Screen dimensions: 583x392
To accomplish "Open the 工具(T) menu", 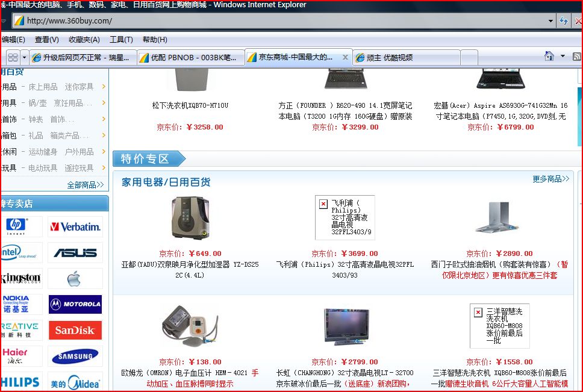I will pos(121,39).
